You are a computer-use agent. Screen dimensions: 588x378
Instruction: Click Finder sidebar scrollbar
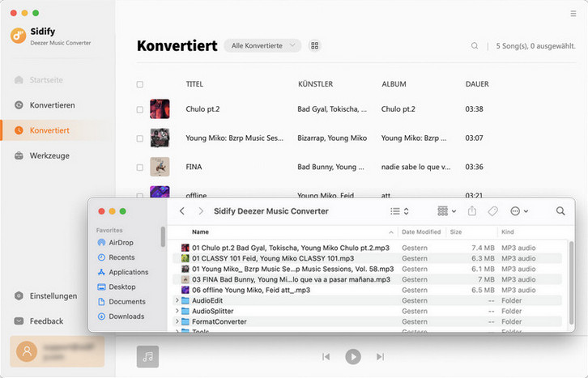pyautogui.click(x=163, y=237)
